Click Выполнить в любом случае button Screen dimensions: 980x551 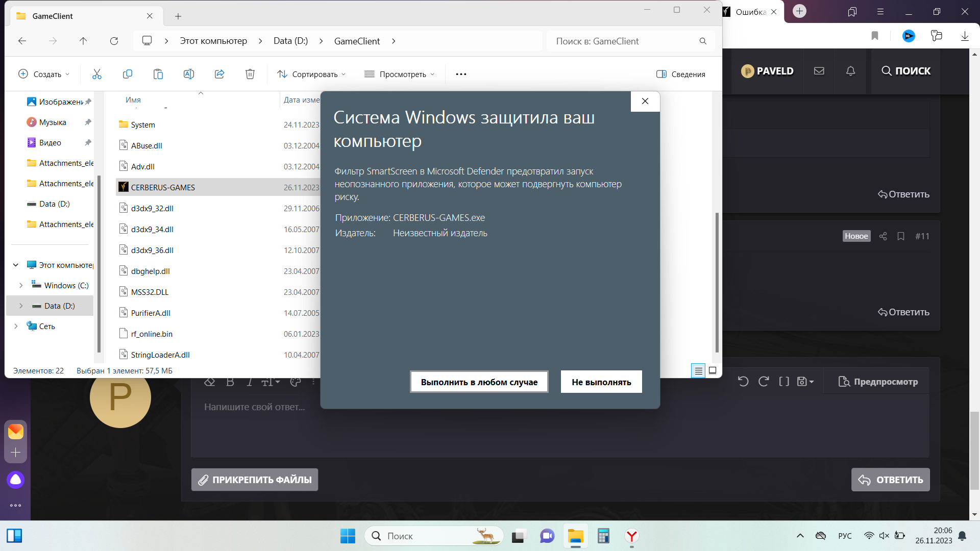(479, 382)
